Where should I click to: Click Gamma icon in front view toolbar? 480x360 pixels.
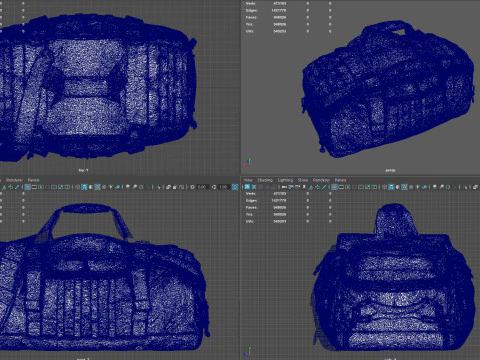coord(214,187)
